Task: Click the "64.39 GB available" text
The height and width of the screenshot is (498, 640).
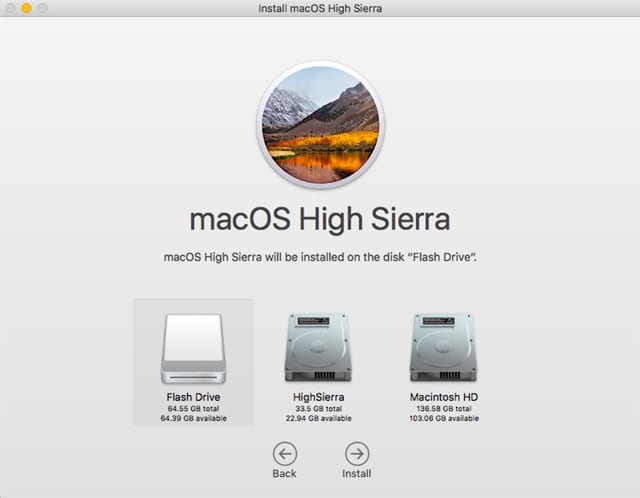Action: pyautogui.click(x=193, y=418)
